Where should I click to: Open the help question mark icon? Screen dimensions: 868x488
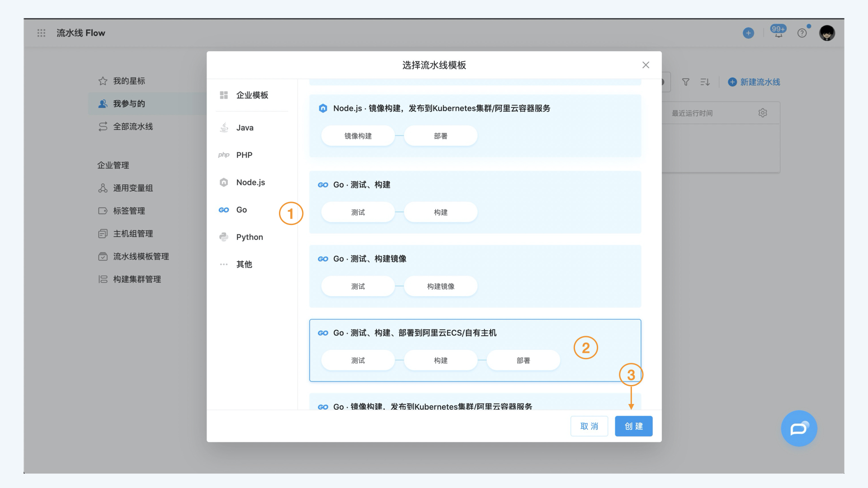click(x=802, y=33)
